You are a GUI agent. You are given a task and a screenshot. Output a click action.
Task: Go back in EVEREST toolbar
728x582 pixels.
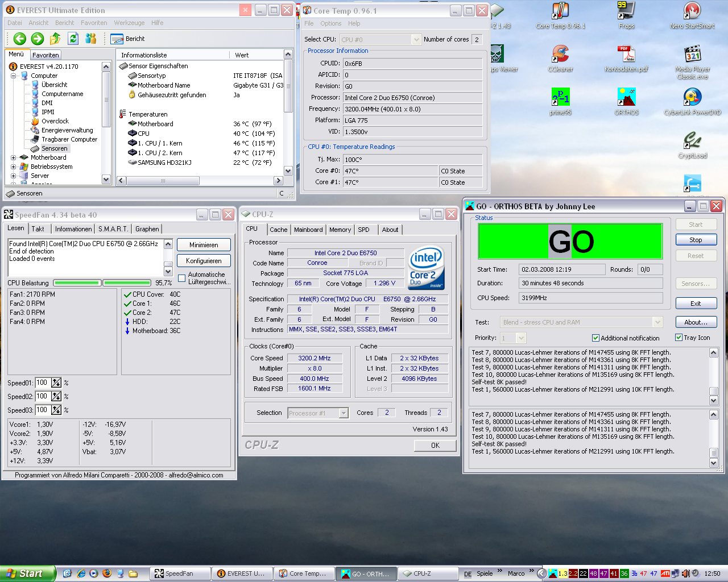20,39
